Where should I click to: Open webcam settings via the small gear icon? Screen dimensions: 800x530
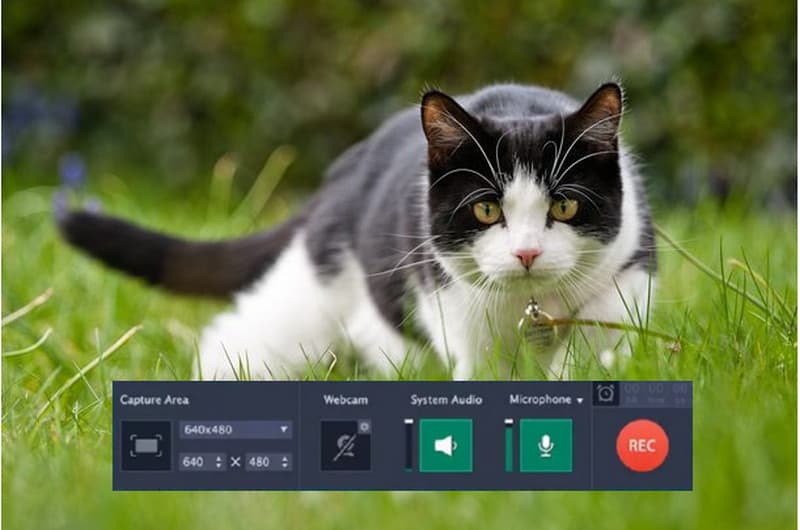point(364,426)
